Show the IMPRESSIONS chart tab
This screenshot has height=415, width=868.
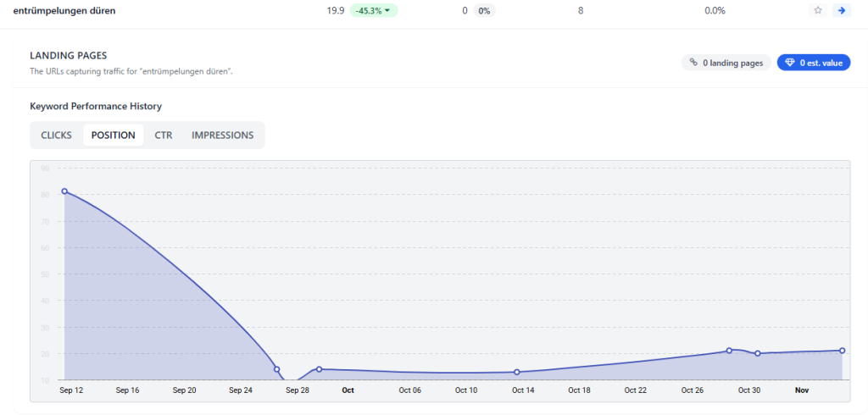(x=222, y=136)
